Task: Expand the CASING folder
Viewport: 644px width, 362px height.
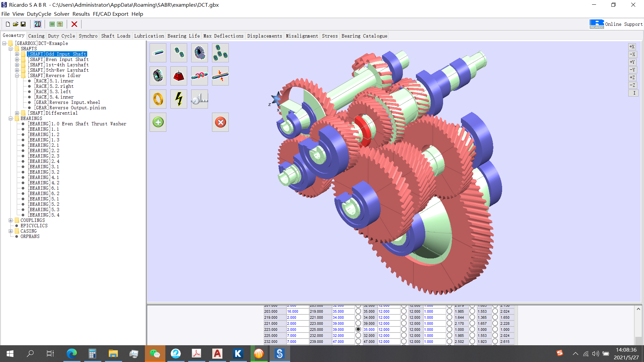Action: click(x=11, y=231)
